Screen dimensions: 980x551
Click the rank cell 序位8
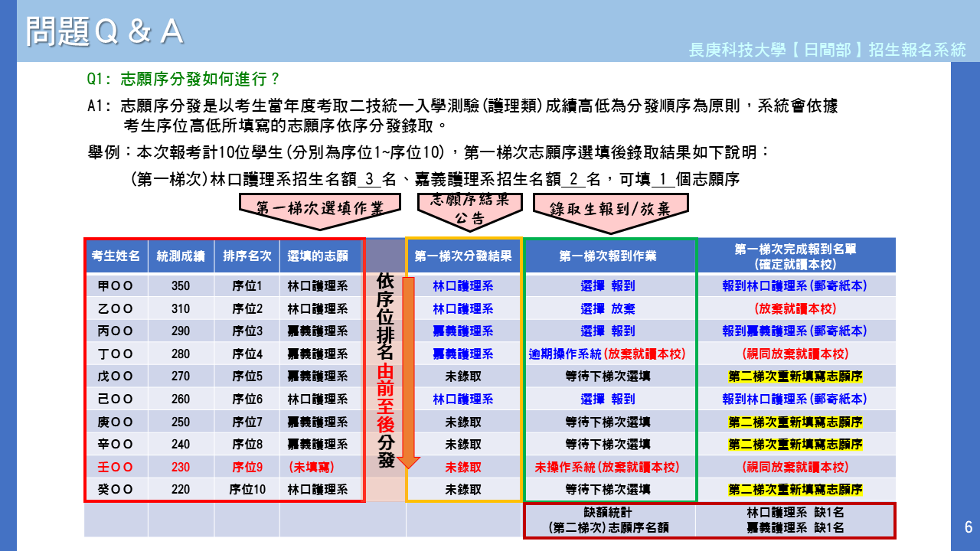click(x=247, y=445)
